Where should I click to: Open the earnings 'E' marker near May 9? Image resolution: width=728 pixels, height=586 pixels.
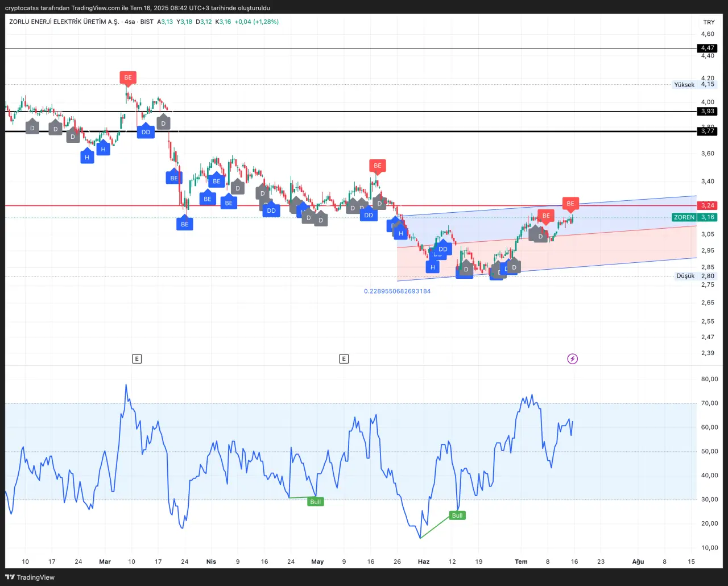tap(344, 358)
